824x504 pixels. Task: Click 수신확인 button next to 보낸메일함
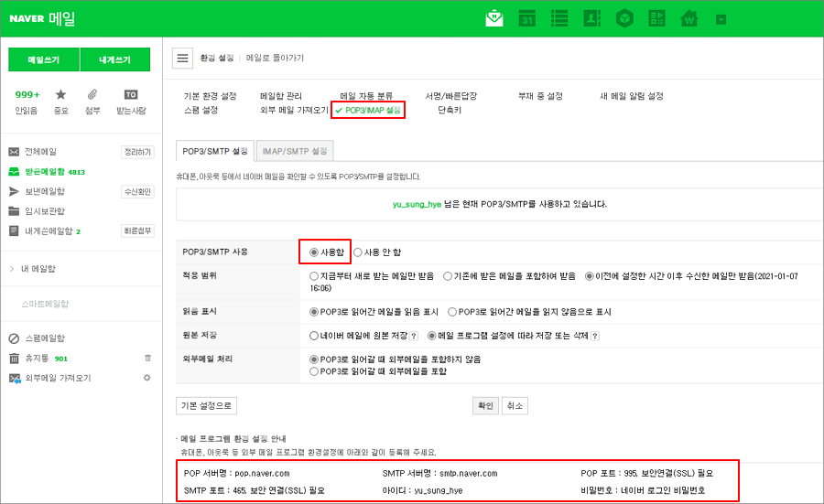coord(137,191)
